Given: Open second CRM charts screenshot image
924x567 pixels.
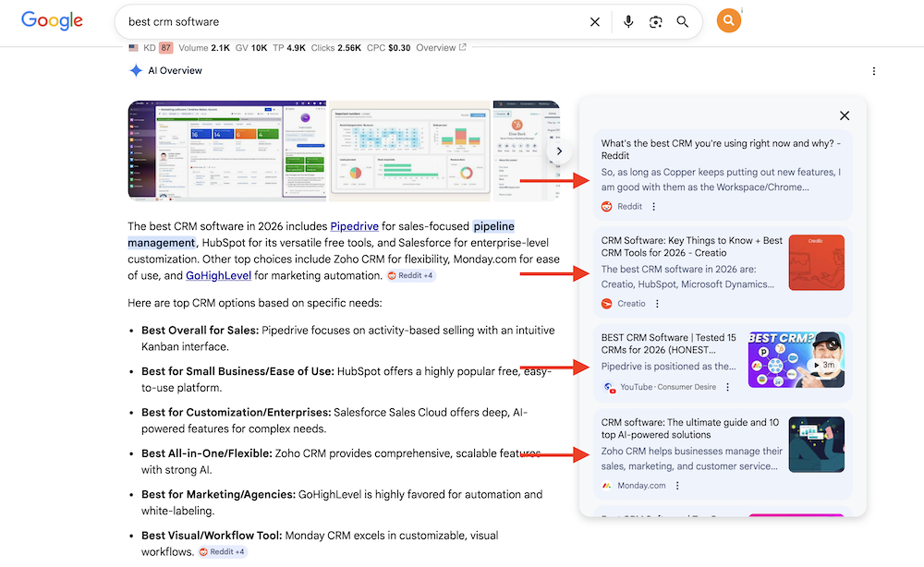Looking at the screenshot, I should [x=410, y=151].
